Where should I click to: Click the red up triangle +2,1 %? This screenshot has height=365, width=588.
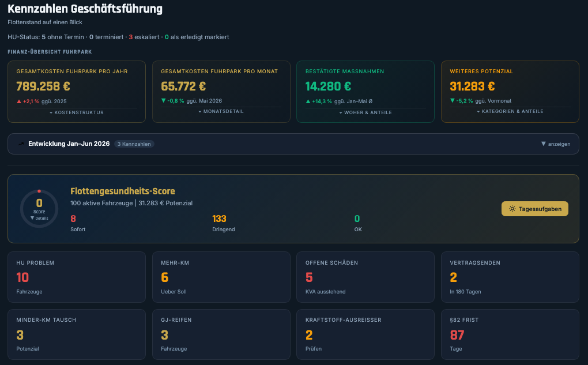point(19,101)
